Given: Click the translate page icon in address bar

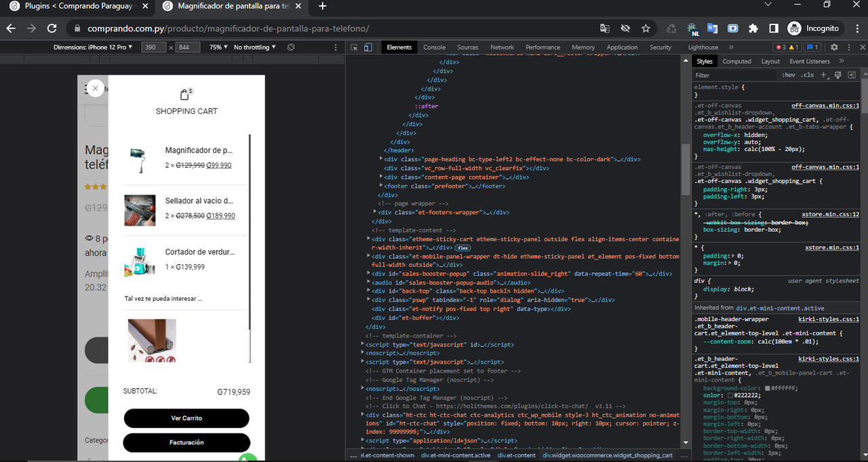Looking at the screenshot, I should point(604,28).
